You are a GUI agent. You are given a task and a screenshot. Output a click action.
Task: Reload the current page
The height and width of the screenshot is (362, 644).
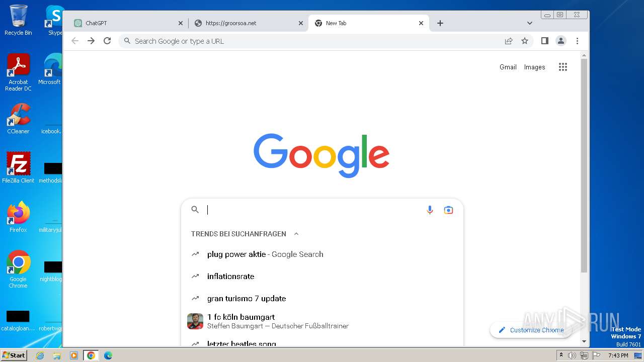[x=107, y=41]
